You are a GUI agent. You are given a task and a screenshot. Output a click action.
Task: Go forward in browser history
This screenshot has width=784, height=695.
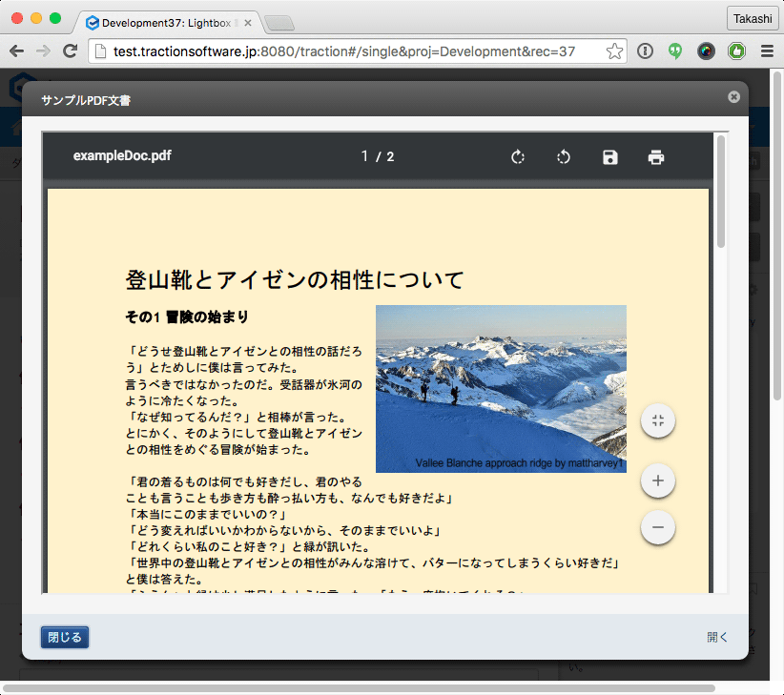(44, 51)
